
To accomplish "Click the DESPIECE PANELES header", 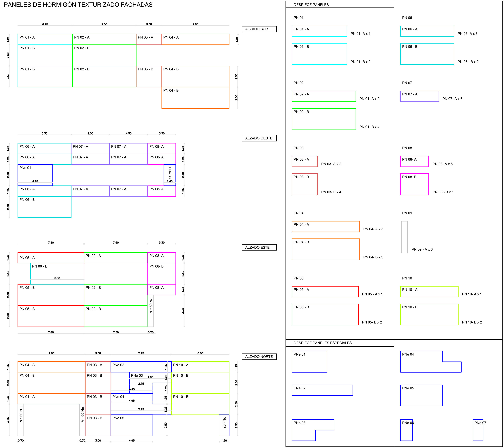I will point(311,5).
